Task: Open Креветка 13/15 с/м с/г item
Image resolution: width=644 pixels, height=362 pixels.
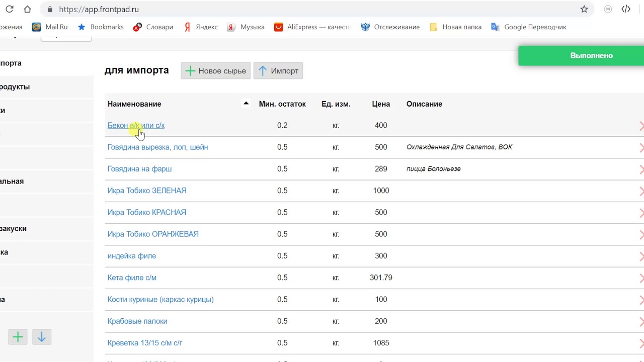Action: tap(145, 343)
